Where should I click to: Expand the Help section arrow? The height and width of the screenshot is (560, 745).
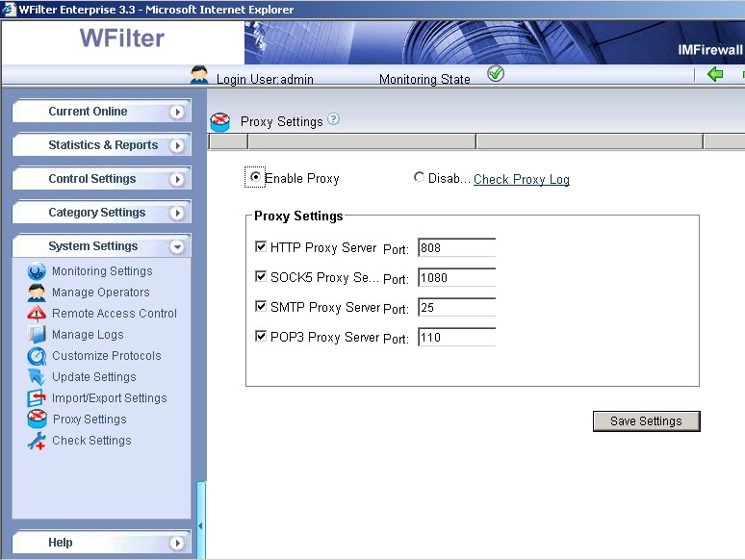177,543
